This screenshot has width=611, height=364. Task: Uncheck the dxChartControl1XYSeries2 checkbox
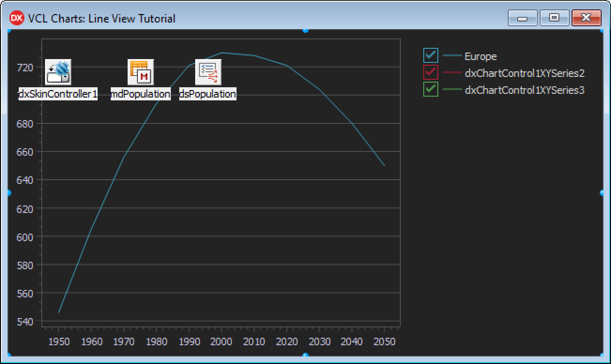pos(430,73)
